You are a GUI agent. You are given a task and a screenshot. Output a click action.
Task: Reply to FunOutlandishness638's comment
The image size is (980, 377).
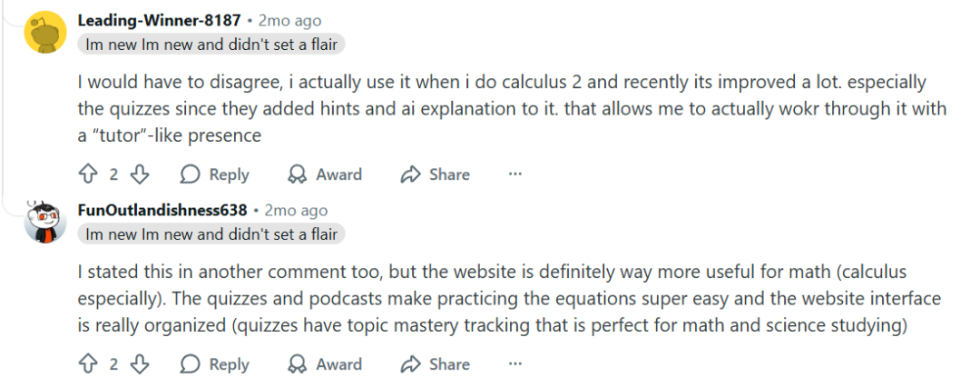215,364
